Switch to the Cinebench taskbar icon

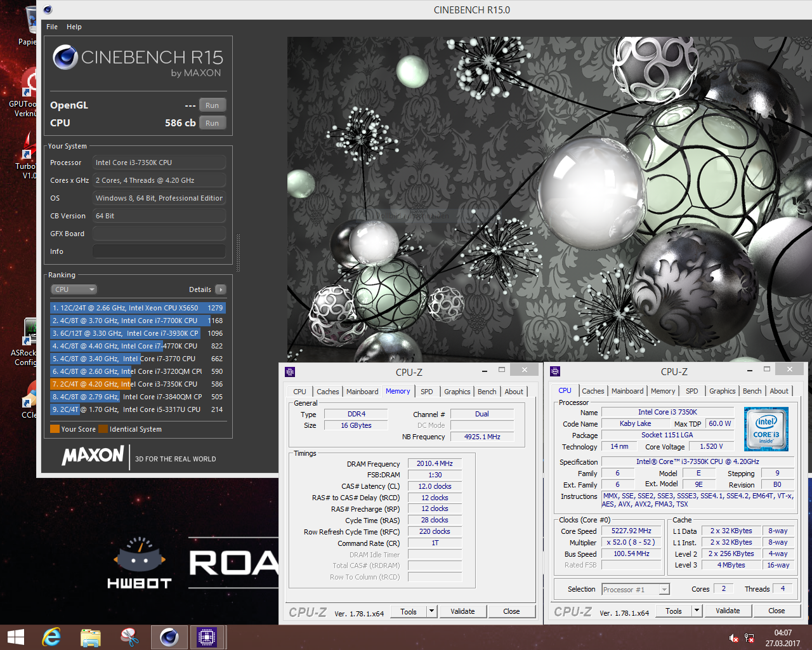169,637
